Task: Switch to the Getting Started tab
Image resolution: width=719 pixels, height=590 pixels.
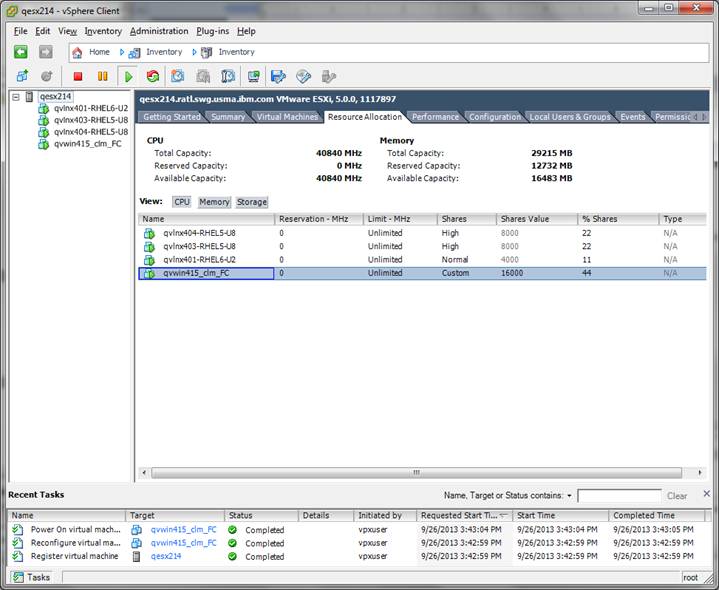Action: click(x=171, y=117)
